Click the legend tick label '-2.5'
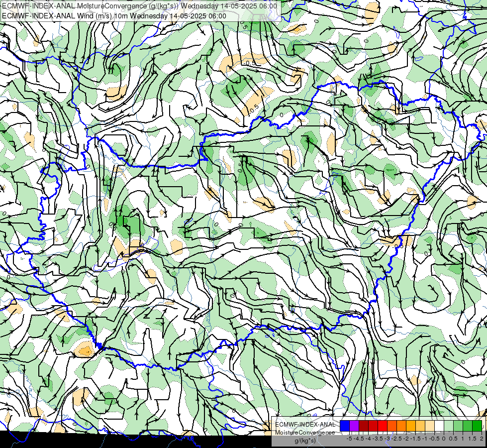The width and height of the screenshot is (487, 448). (x=397, y=439)
